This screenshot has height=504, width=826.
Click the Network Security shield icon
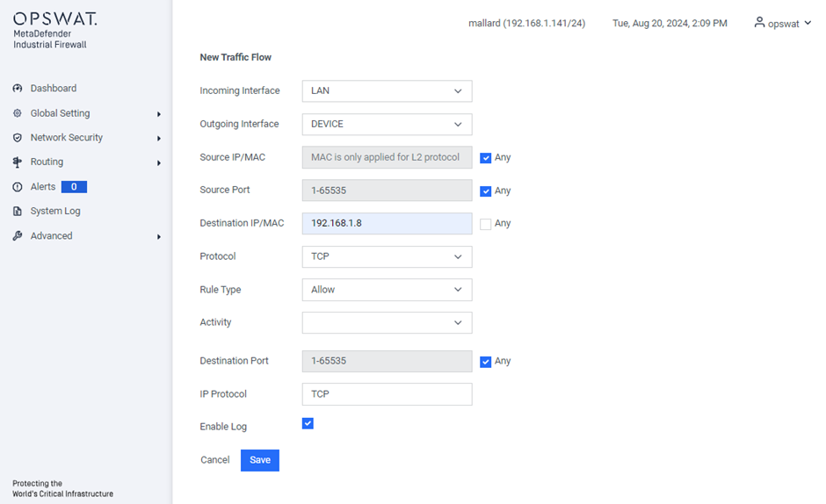[x=18, y=138]
